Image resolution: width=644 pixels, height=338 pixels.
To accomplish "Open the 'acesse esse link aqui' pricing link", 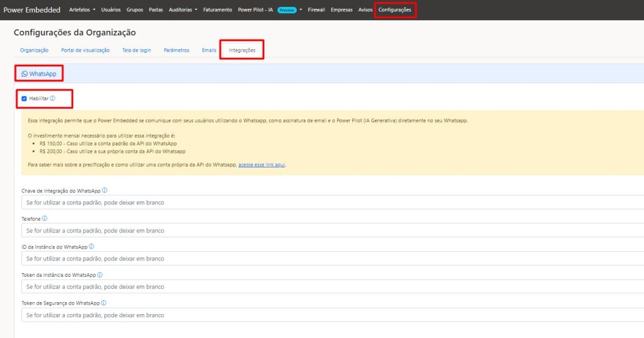I will (x=262, y=164).
